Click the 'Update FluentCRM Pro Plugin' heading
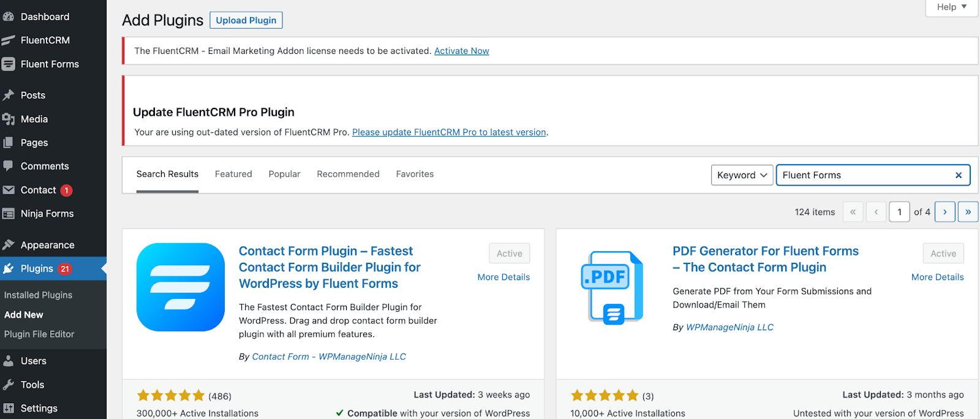This screenshot has height=419, width=980. coord(214,112)
